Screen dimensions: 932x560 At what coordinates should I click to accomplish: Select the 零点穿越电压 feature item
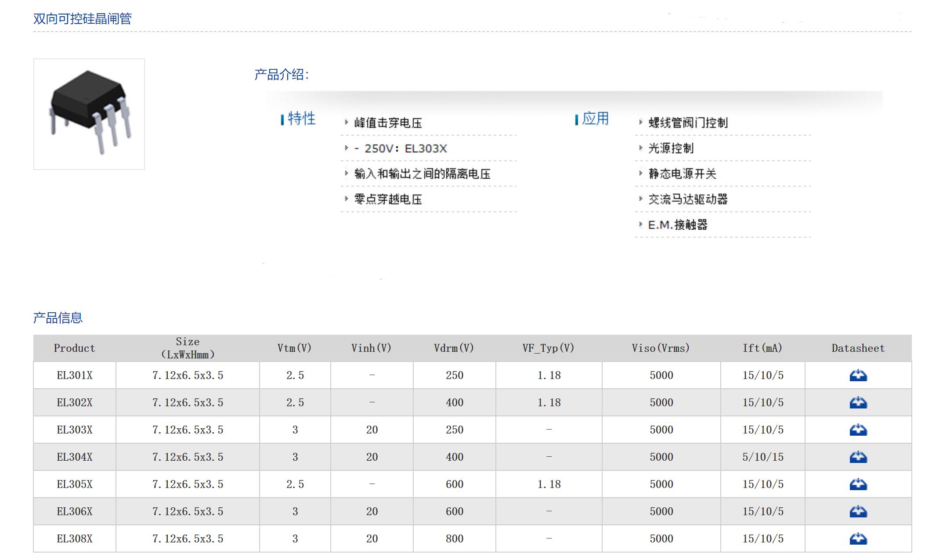[x=388, y=199]
